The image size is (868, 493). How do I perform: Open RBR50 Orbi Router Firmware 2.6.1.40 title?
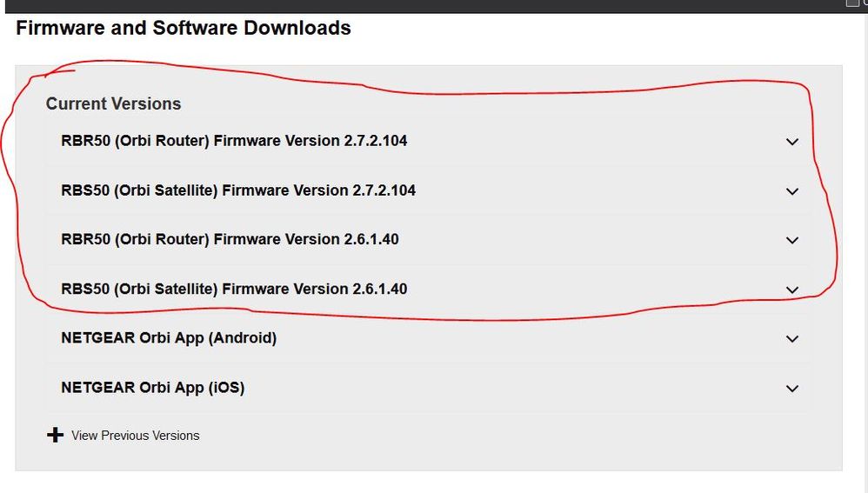(230, 239)
